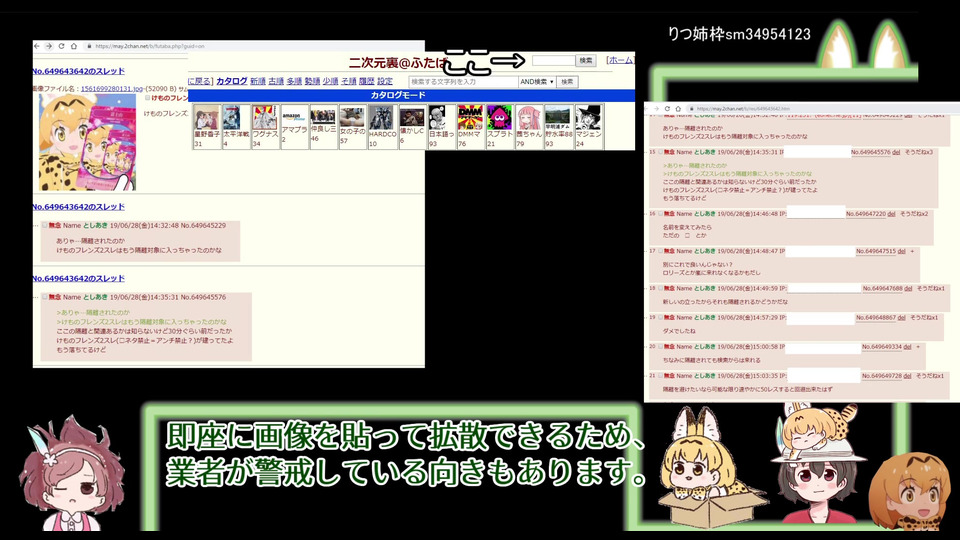This screenshot has height=540, width=960.
Task: Open the first No.649643642のスレッド link
Action: (78, 71)
